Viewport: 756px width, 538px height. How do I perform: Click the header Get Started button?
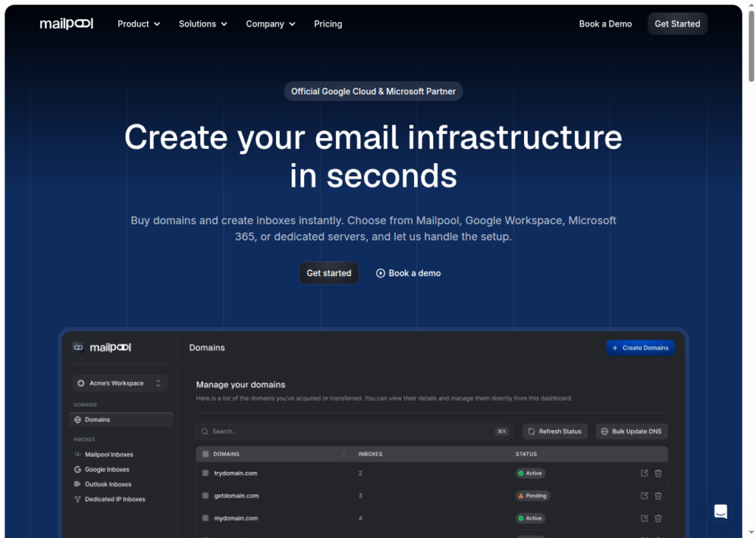point(677,24)
